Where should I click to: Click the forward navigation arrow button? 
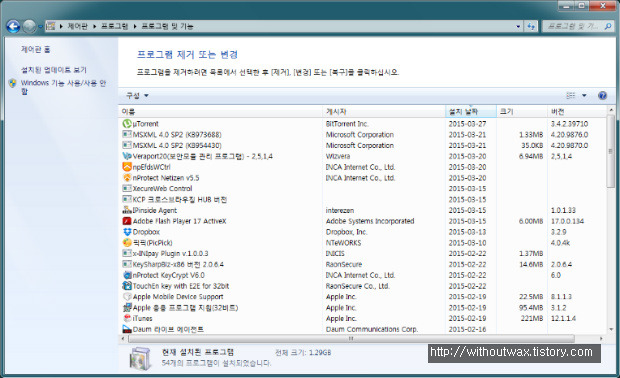(29, 26)
